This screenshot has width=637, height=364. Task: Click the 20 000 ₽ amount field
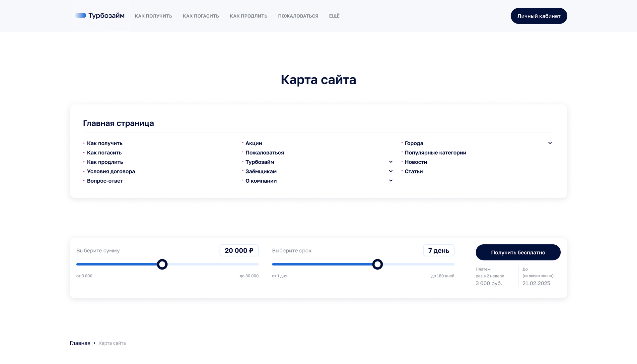[239, 251]
